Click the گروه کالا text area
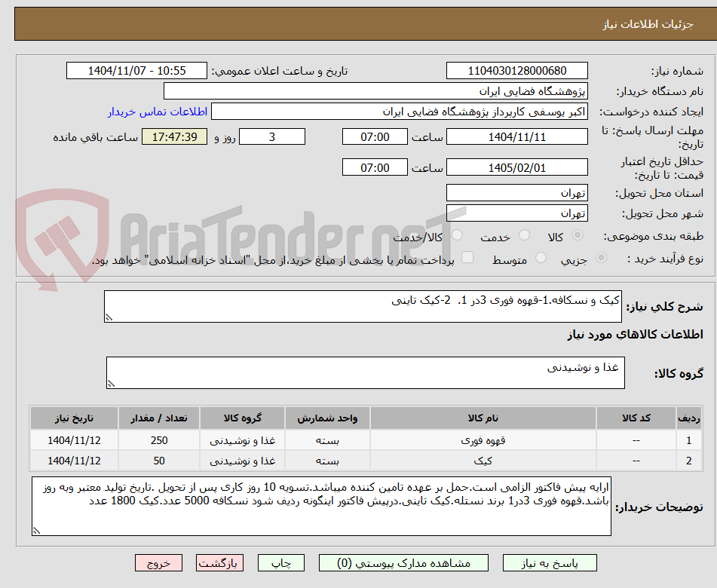This screenshot has height=588, width=717. coord(366,372)
